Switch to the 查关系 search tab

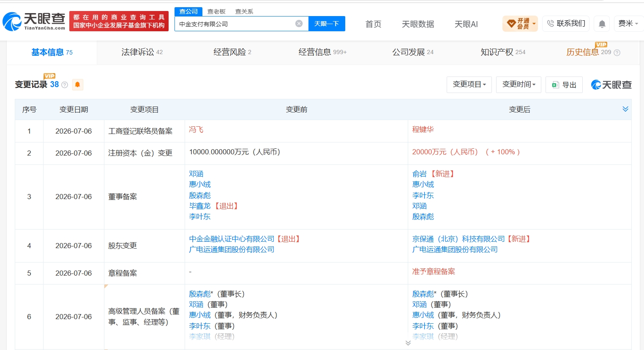(x=244, y=11)
